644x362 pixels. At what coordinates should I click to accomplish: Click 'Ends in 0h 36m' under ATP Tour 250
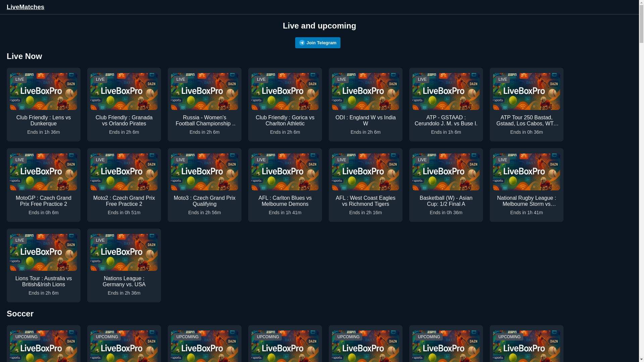click(x=527, y=132)
